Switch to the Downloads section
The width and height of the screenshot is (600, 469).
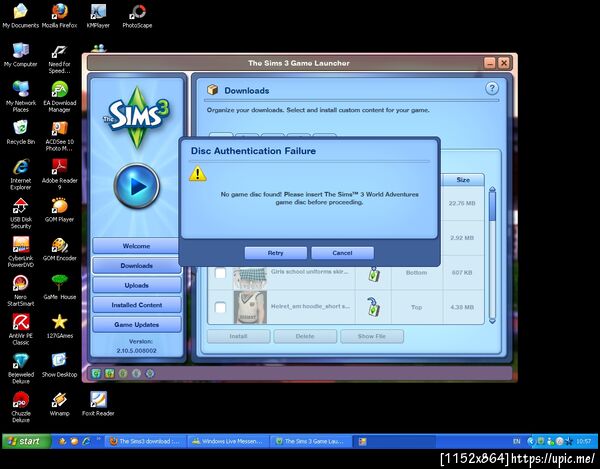[137, 265]
